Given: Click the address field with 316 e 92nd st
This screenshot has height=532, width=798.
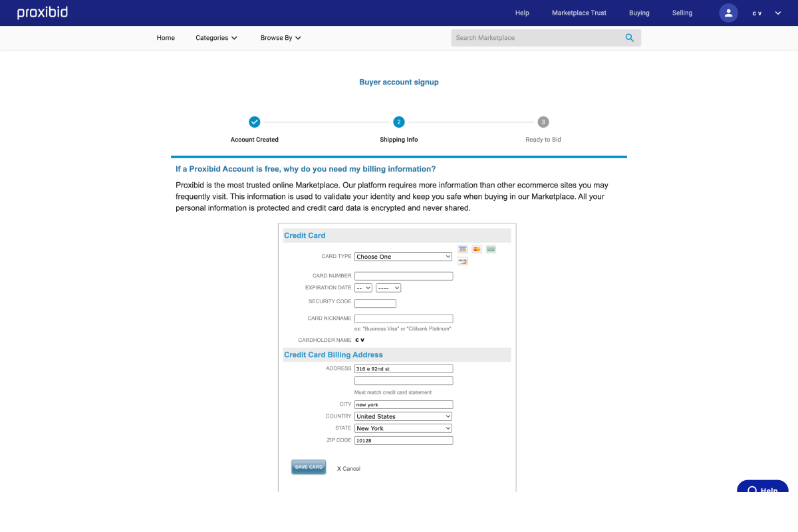Looking at the screenshot, I should [404, 368].
